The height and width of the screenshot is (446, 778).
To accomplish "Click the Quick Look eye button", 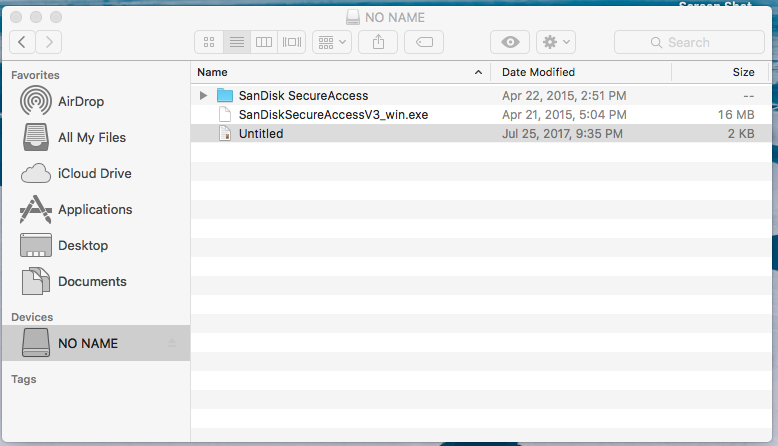I will [510, 42].
